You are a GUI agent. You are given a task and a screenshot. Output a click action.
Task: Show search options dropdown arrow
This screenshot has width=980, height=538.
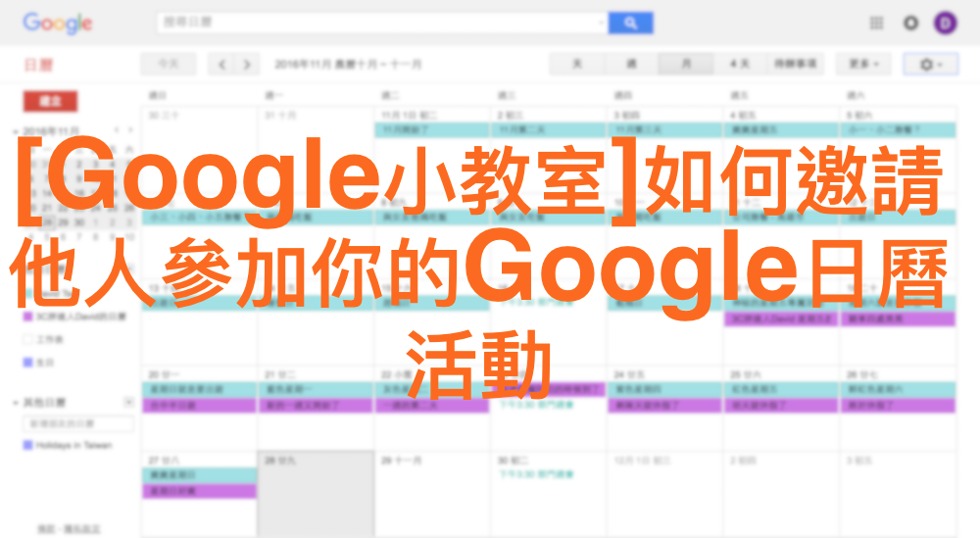click(601, 23)
